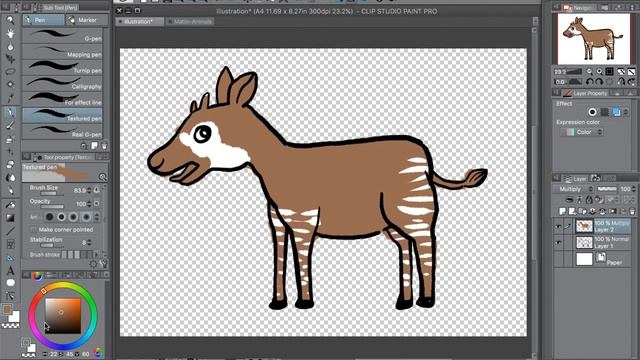Click the new raster layer icon
640x360 pixels.
[x=563, y=211]
